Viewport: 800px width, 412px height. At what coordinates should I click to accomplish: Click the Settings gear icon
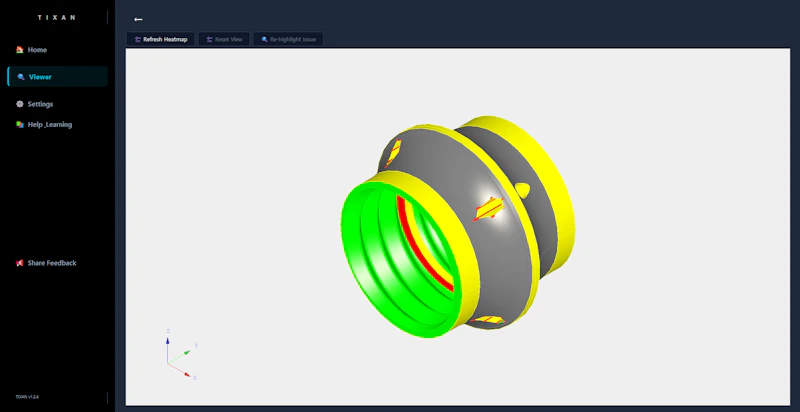point(20,104)
